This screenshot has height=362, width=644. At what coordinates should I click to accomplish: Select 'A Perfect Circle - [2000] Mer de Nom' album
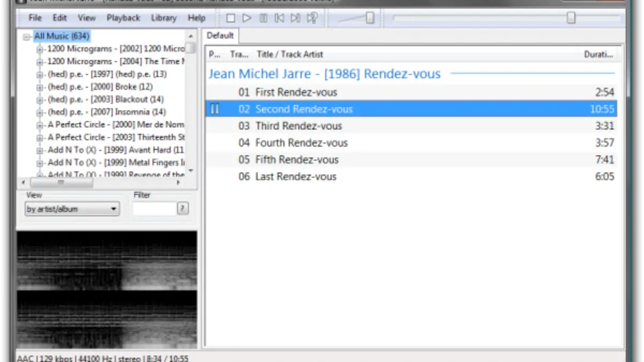(116, 124)
